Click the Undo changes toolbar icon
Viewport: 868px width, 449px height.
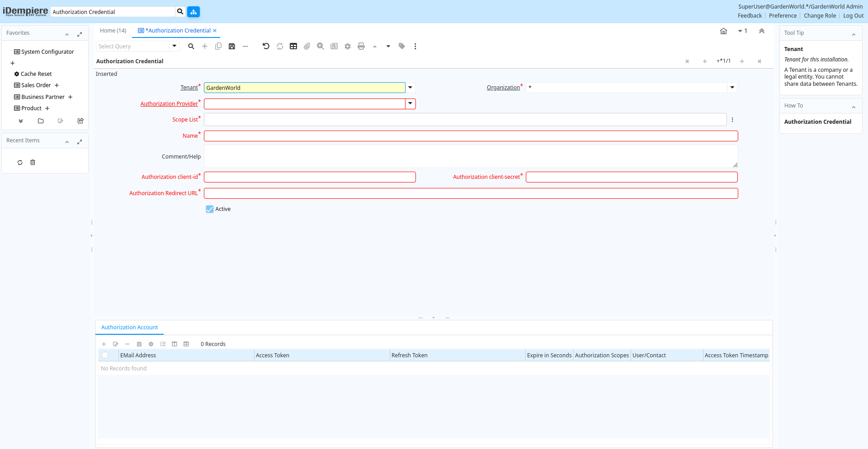click(266, 46)
